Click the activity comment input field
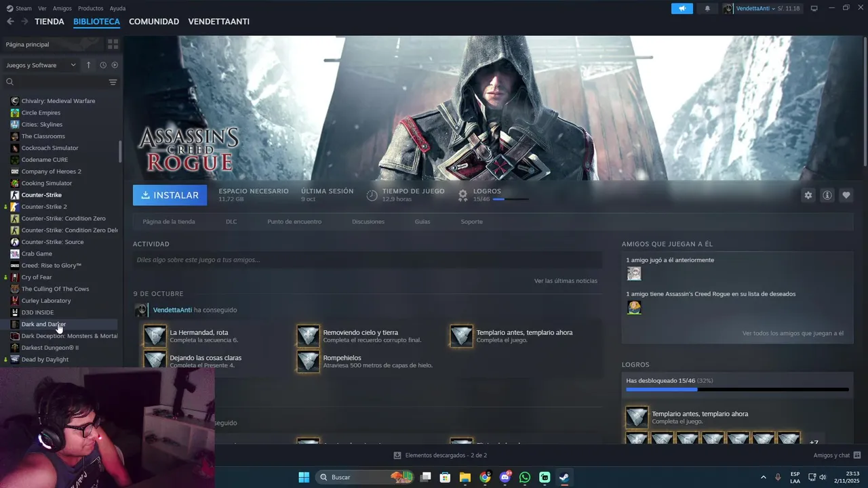This screenshot has height=488, width=868. point(368,260)
